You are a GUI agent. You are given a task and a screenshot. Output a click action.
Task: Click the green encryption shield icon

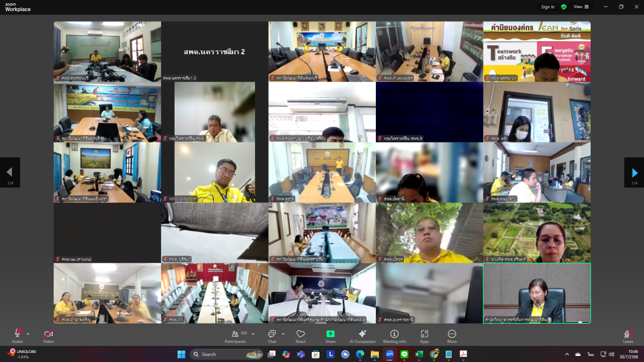click(564, 7)
